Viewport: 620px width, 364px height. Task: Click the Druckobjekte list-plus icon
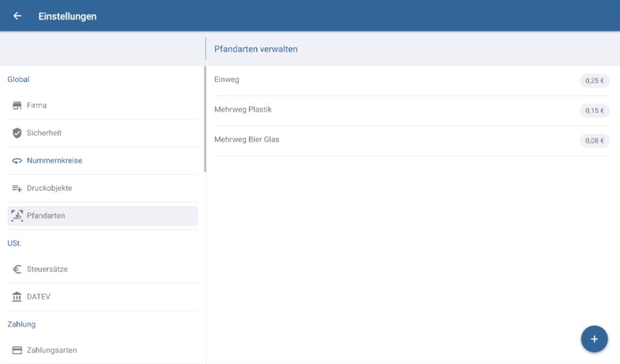tap(17, 189)
